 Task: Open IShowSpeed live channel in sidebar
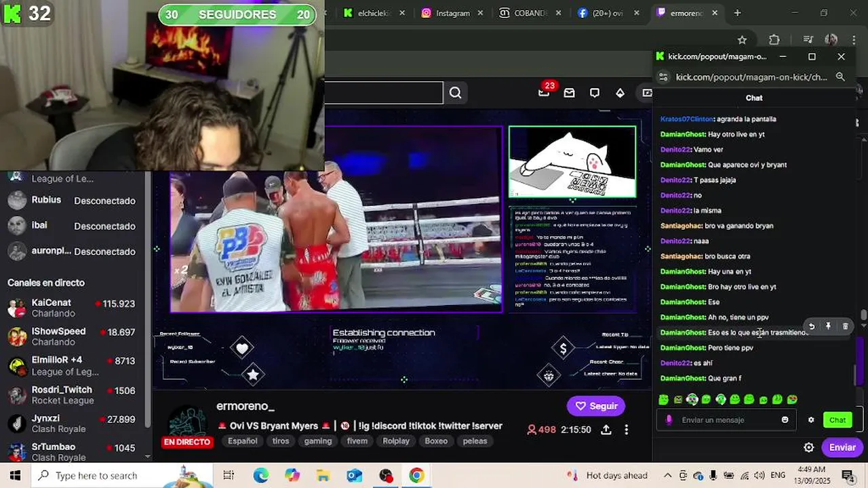pos(72,336)
